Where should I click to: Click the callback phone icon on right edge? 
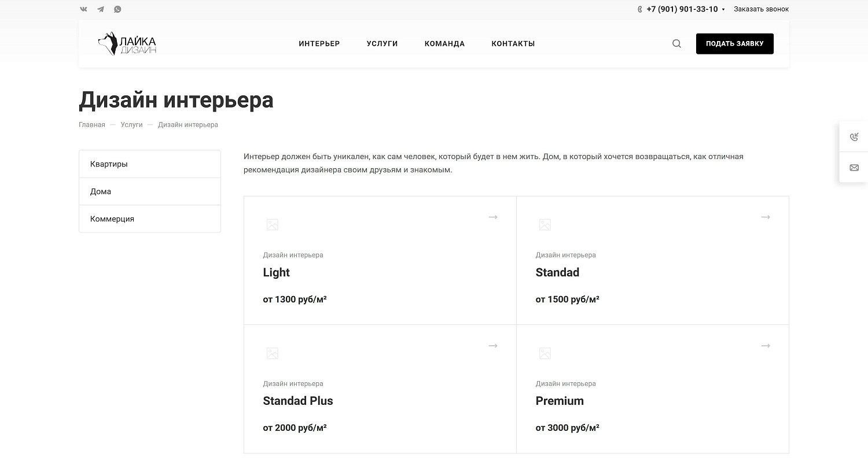click(x=854, y=137)
